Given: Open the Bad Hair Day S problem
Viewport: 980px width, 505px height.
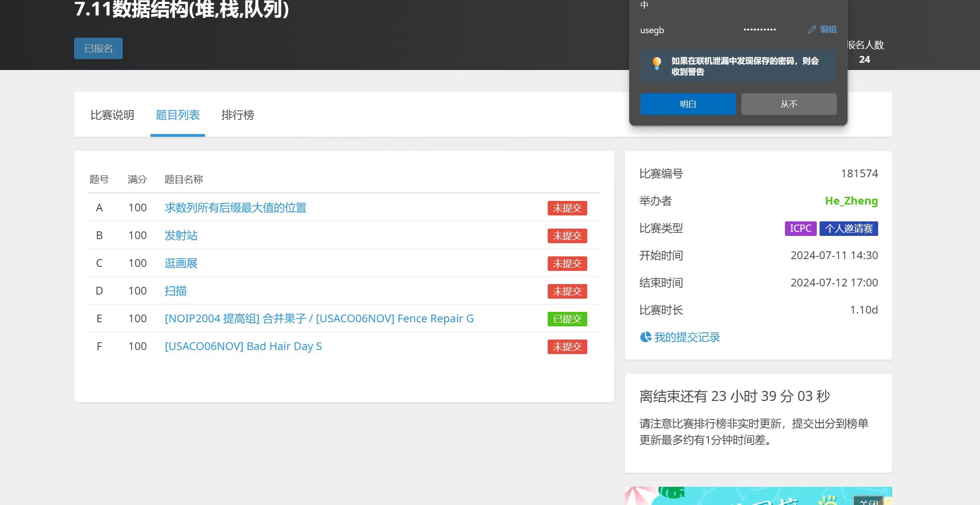Looking at the screenshot, I should (x=243, y=346).
